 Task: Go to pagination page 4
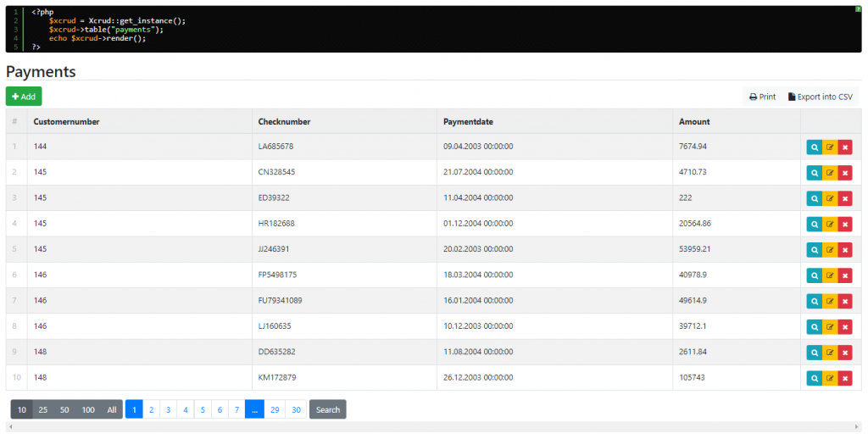(x=186, y=409)
